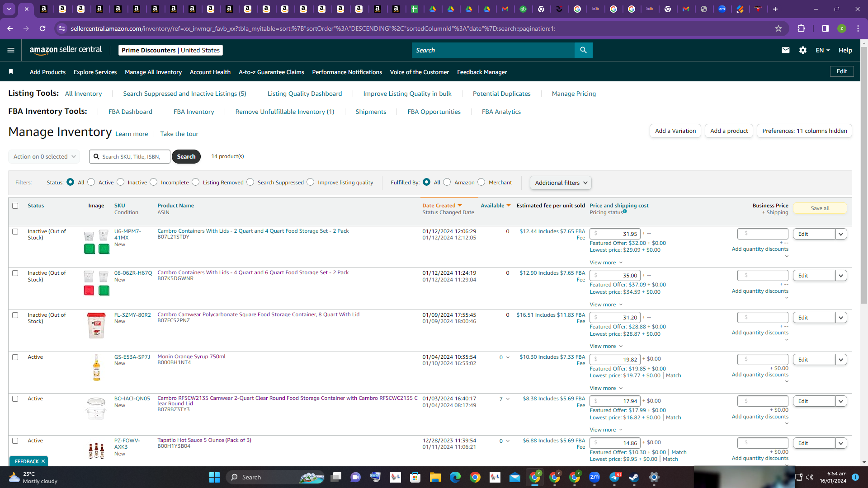Screen dimensions: 868x488
Task: Sort by the Available column
Action: click(495, 206)
